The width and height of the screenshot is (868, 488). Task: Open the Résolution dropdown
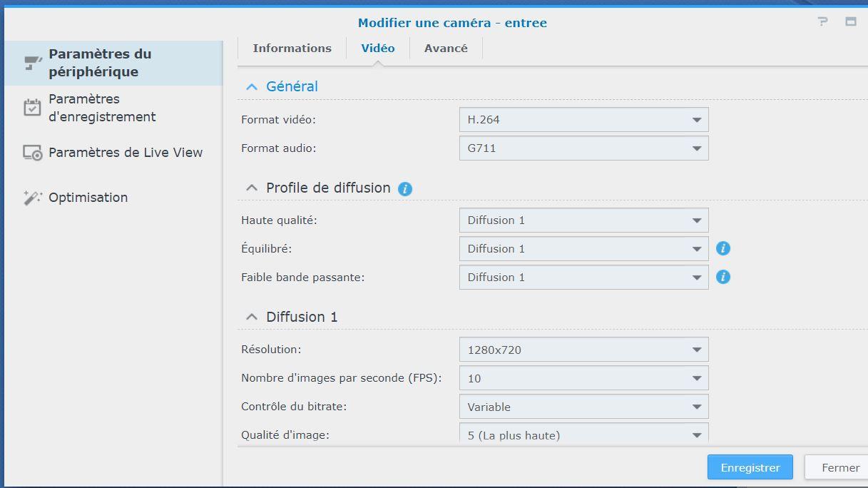583,350
